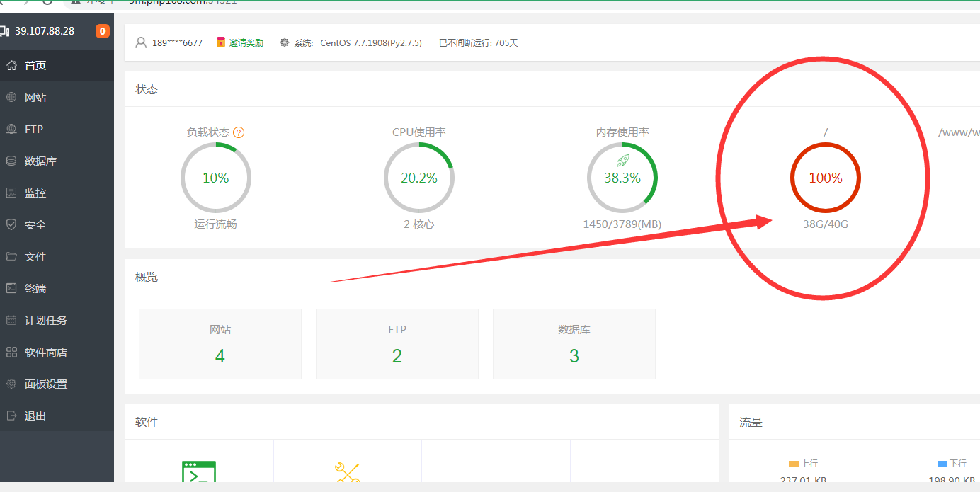Click 退出 to log out

click(35, 416)
